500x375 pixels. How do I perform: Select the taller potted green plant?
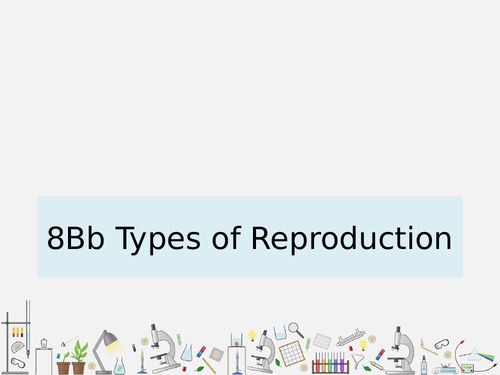pos(79,357)
